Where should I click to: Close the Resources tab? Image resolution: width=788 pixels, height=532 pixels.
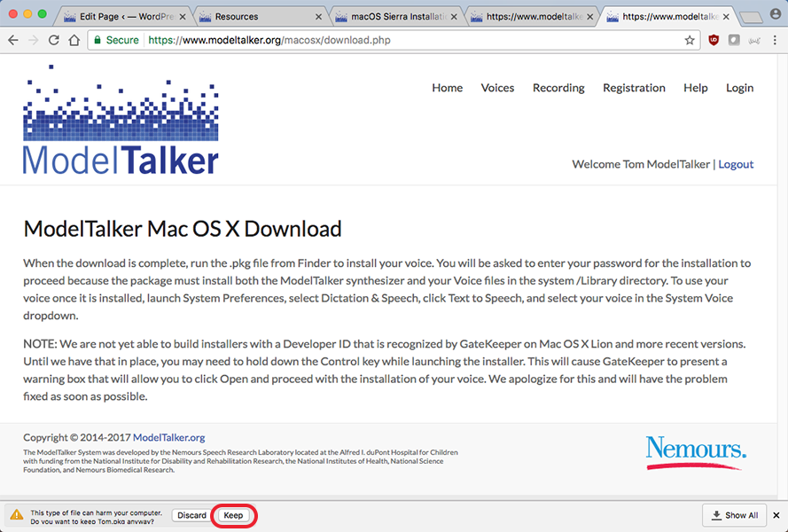[x=318, y=17]
